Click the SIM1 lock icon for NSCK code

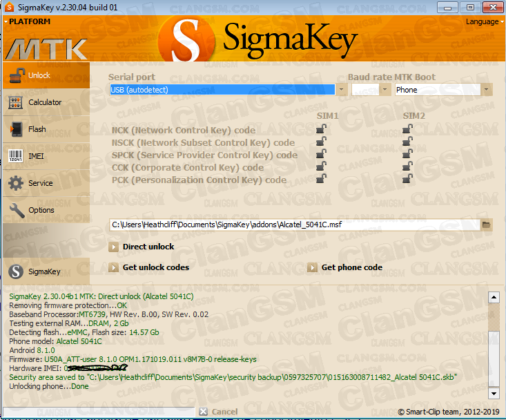(x=321, y=142)
